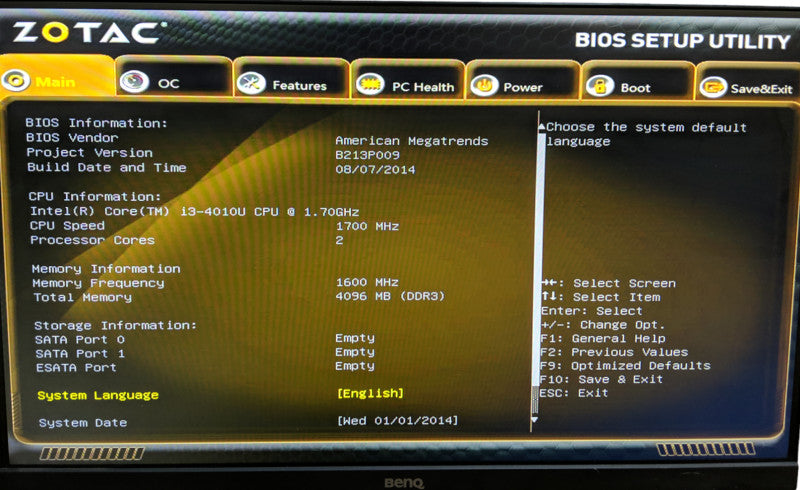This screenshot has width=800, height=490.
Task: Click the American Megatrends value
Action: coord(412,141)
